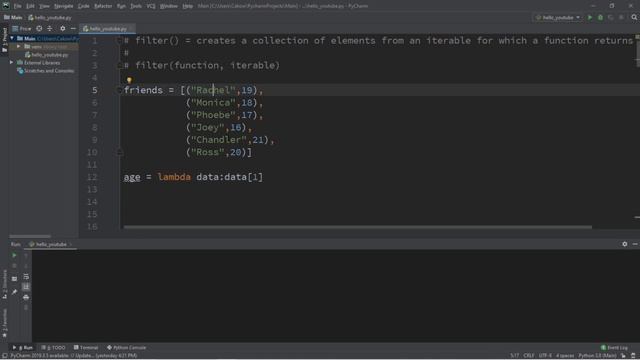Change line separator CRLF in status bar
The height and width of the screenshot is (360, 640).
[x=529, y=356]
